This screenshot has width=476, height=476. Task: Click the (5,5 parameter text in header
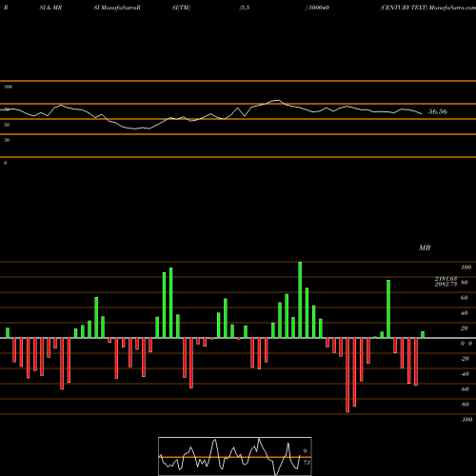[x=245, y=8]
